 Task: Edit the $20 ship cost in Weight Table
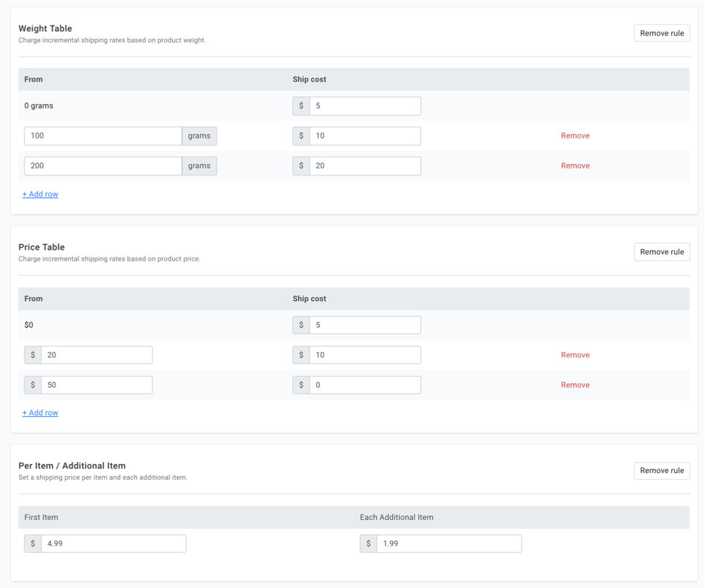pyautogui.click(x=365, y=166)
